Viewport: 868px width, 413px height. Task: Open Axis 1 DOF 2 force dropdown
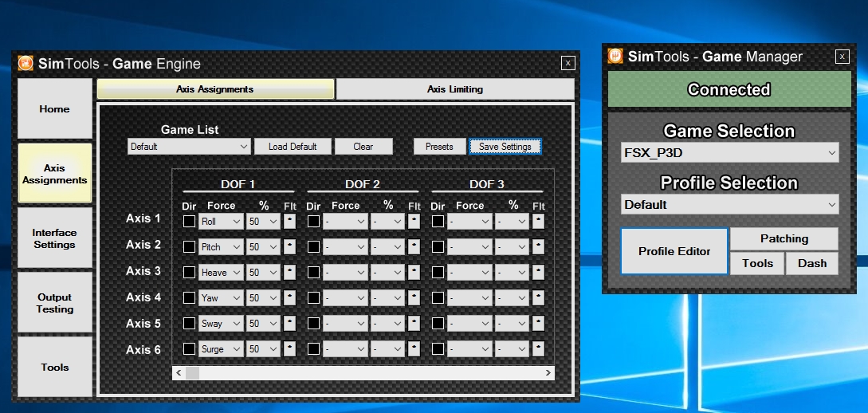point(345,222)
